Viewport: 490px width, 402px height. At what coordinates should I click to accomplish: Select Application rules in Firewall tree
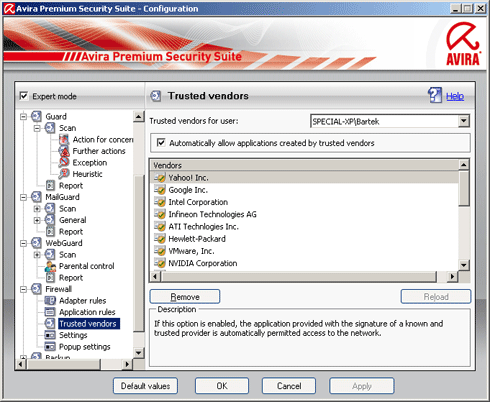click(87, 312)
